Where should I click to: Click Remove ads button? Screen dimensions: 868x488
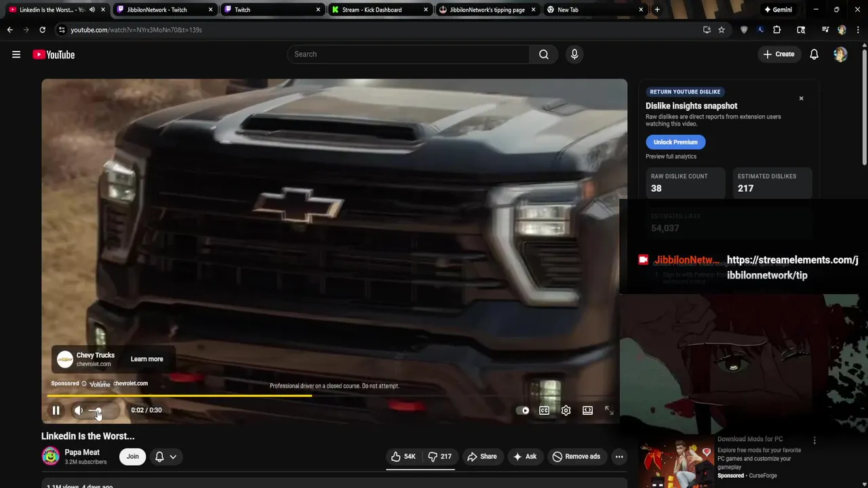point(576,456)
